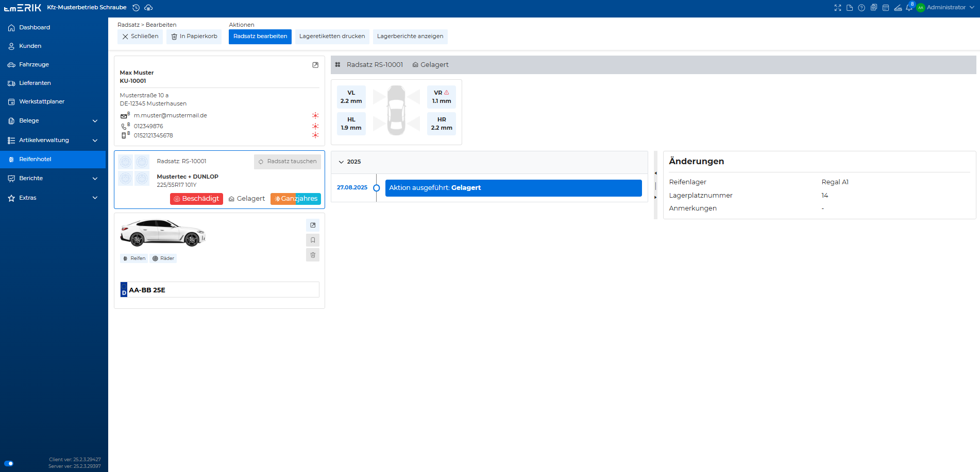Click the VR warning triangle icon
980x472 pixels.
point(447,93)
